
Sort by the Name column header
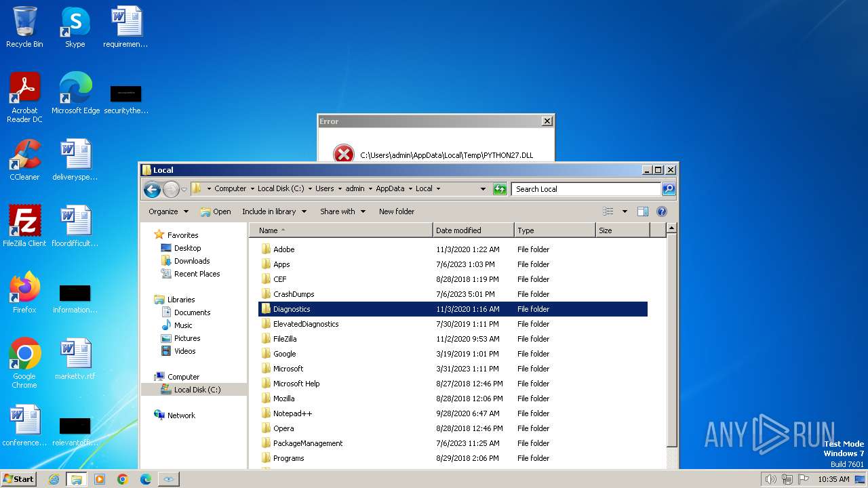tap(341, 230)
